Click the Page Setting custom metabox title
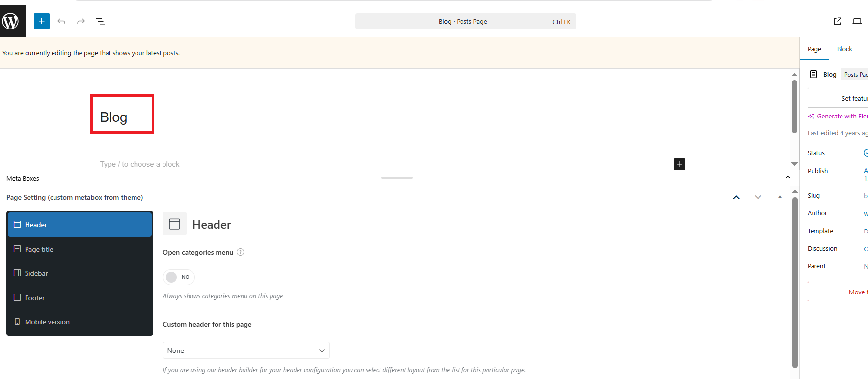This screenshot has width=868, height=379. 75,197
